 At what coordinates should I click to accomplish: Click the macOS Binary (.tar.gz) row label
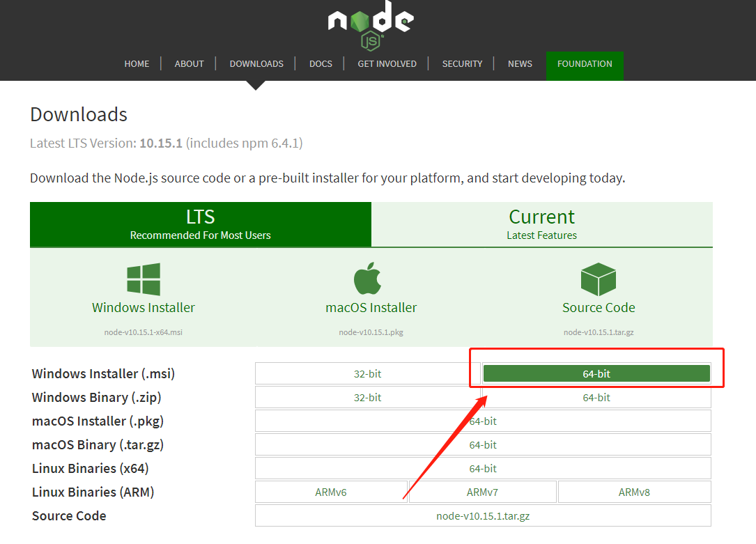[x=98, y=444]
